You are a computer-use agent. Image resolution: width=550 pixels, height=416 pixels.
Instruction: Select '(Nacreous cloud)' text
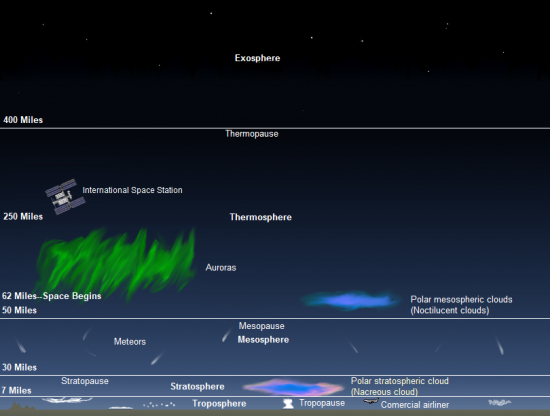click(x=384, y=392)
